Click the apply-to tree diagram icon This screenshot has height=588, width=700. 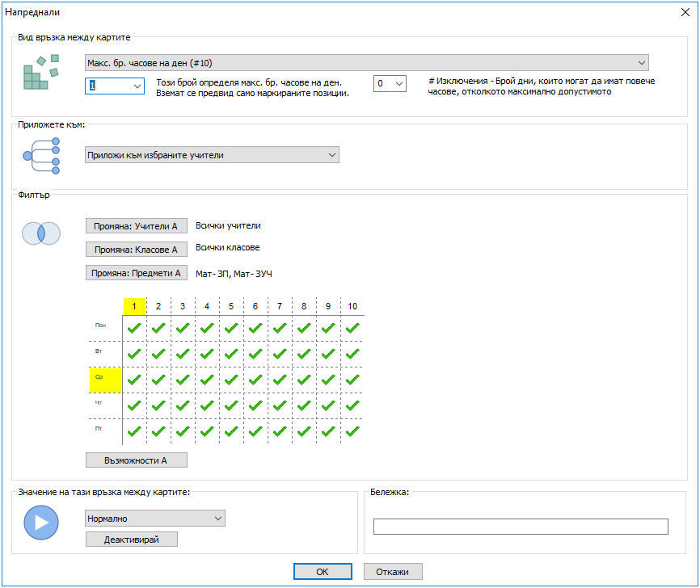click(x=41, y=156)
